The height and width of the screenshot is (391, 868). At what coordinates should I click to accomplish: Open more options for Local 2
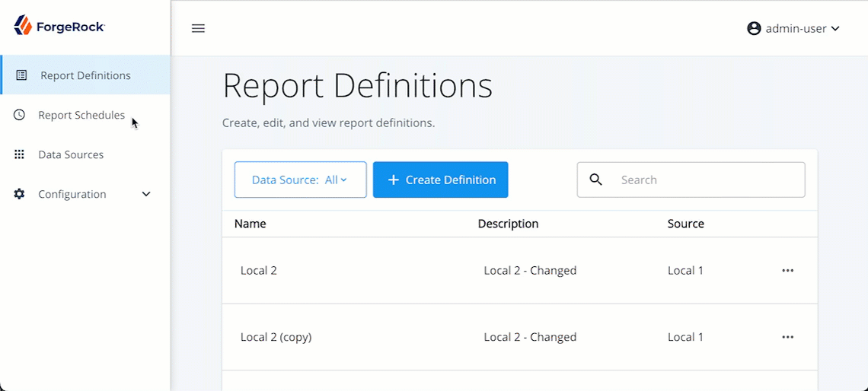pos(787,270)
